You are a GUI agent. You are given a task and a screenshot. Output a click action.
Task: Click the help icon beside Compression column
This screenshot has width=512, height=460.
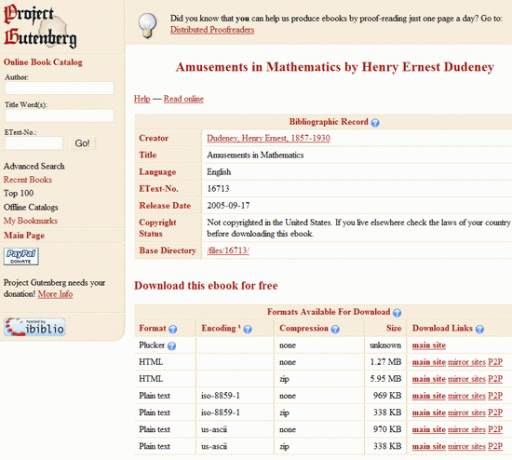click(x=335, y=329)
